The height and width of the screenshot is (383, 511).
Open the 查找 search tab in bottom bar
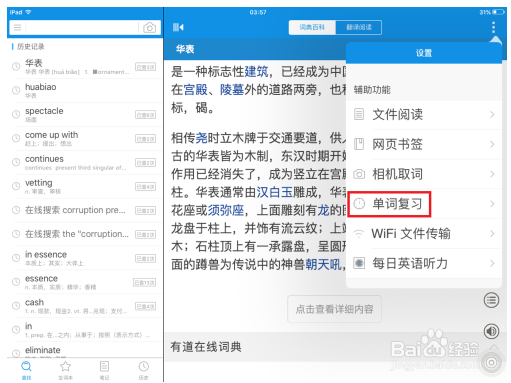point(26,370)
